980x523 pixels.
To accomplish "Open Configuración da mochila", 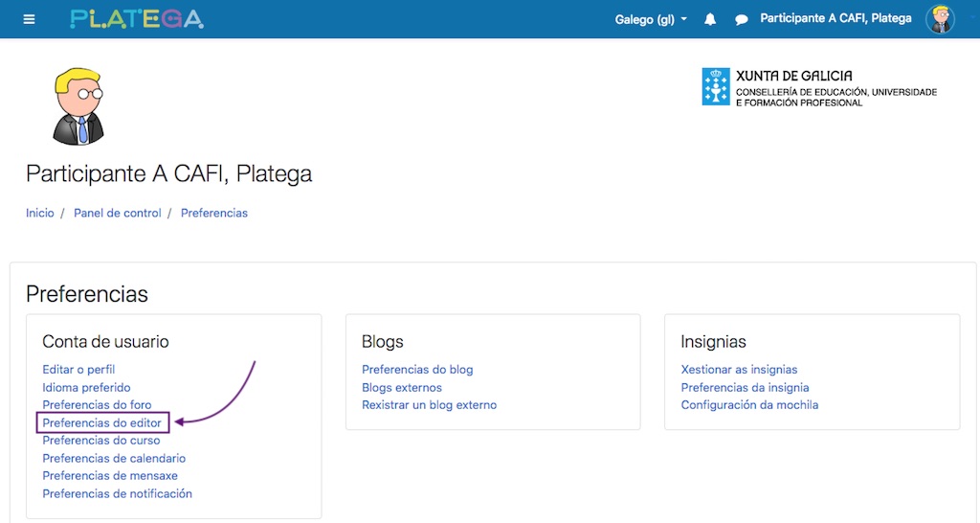I will click(x=749, y=405).
